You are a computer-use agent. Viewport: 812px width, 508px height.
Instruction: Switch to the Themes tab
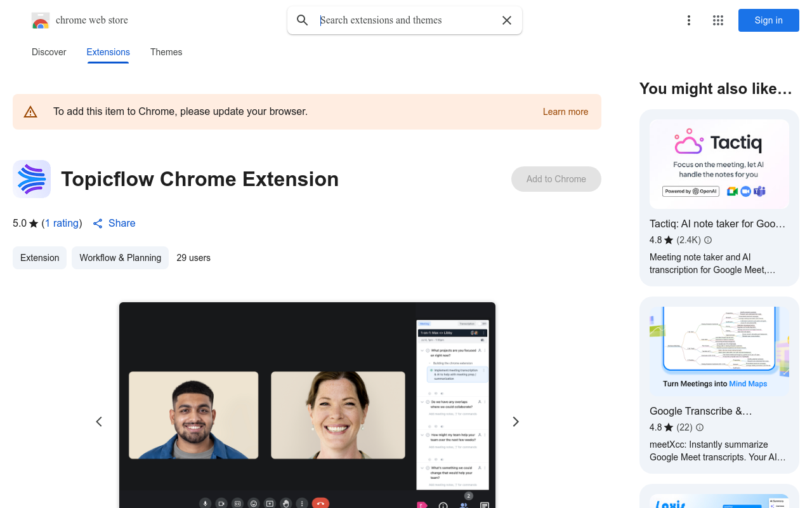pyautogui.click(x=166, y=52)
